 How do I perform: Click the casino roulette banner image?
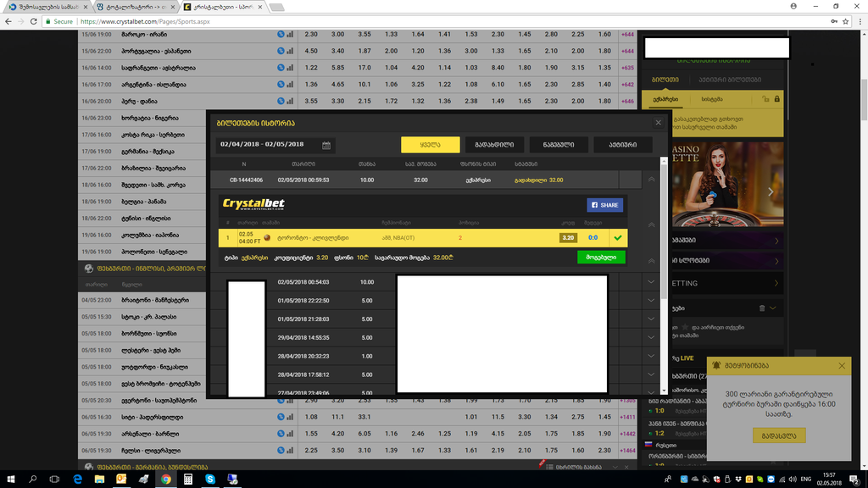point(728,184)
